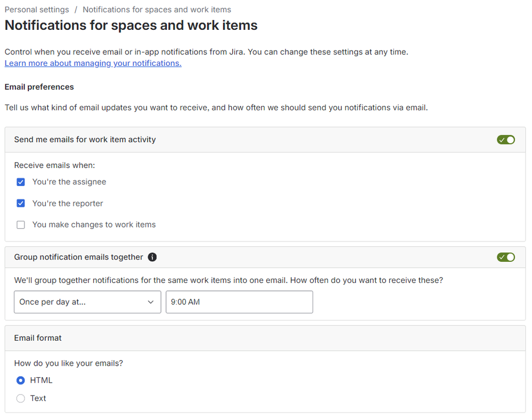Image resolution: width=532 pixels, height=420 pixels.
Task: Choose the Text email format radio button
Action: pos(21,399)
